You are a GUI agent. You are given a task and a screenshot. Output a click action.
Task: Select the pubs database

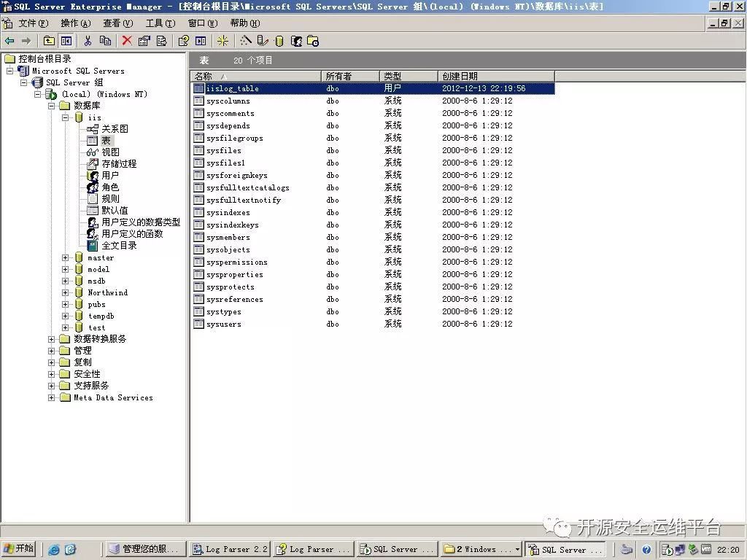pyautogui.click(x=96, y=304)
